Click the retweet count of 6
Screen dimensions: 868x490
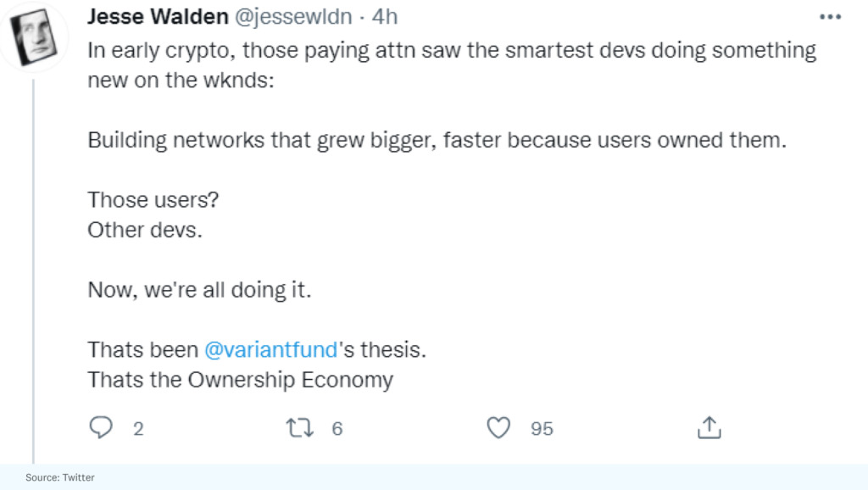[337, 429]
